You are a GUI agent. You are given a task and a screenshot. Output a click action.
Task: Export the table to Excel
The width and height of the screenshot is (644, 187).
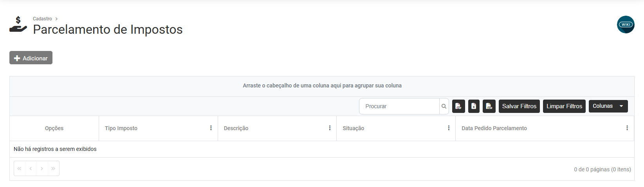[474, 106]
